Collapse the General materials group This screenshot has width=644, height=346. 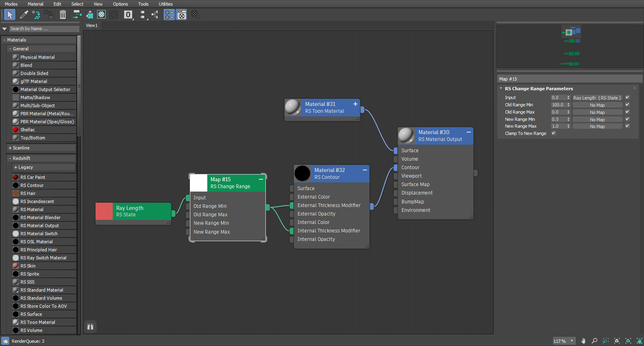click(10, 49)
